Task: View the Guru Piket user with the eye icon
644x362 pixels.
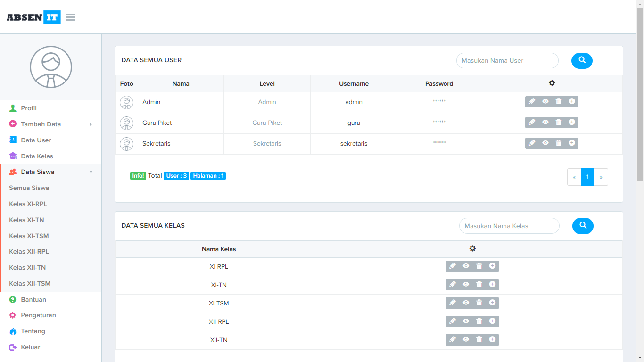Action: [x=545, y=122]
